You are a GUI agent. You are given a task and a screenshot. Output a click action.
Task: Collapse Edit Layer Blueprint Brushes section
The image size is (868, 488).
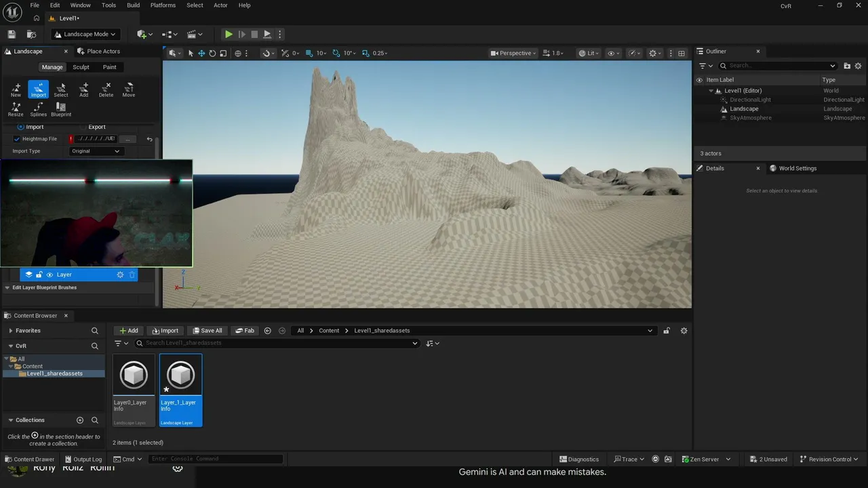pyautogui.click(x=7, y=287)
